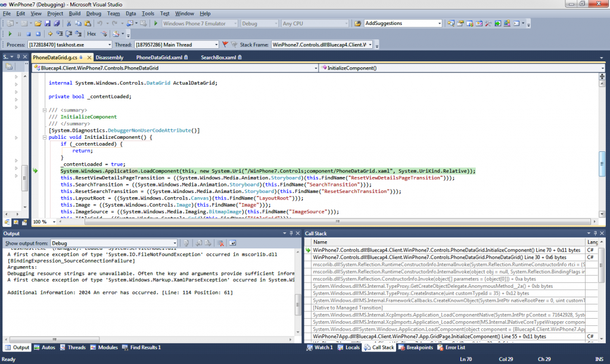Open the 100 % zoom level dropdown
The image size is (610, 364).
54,222
